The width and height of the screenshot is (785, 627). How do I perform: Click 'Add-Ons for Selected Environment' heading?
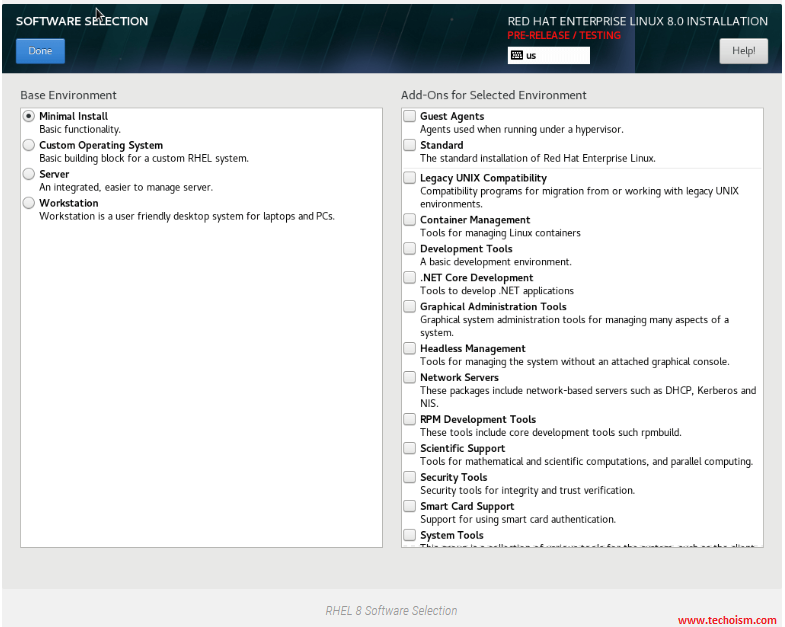494,95
